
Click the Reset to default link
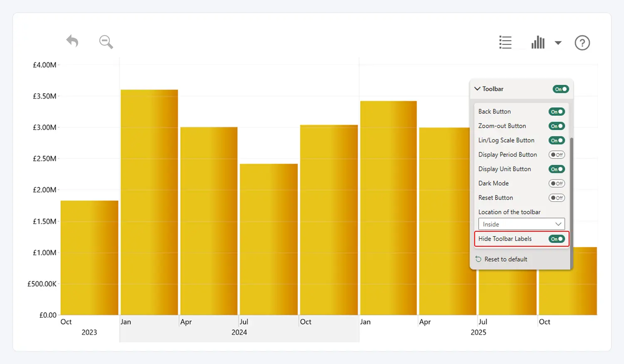pos(505,259)
